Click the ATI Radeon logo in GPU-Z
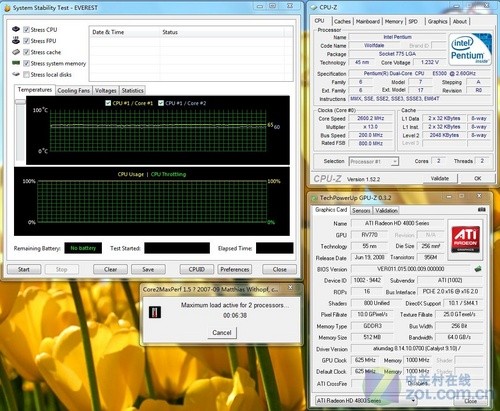The image size is (500, 411). point(465,239)
